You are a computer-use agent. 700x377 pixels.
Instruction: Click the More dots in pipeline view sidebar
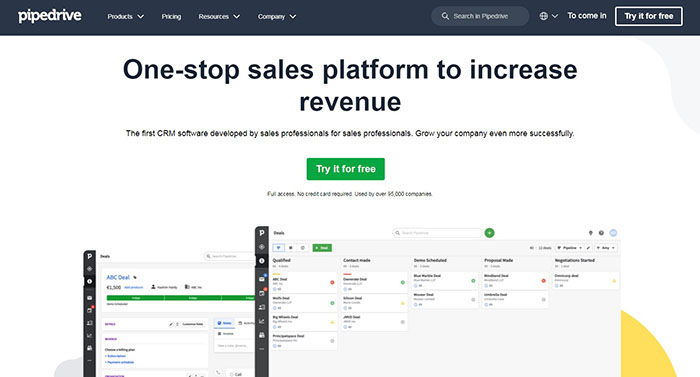point(262,349)
